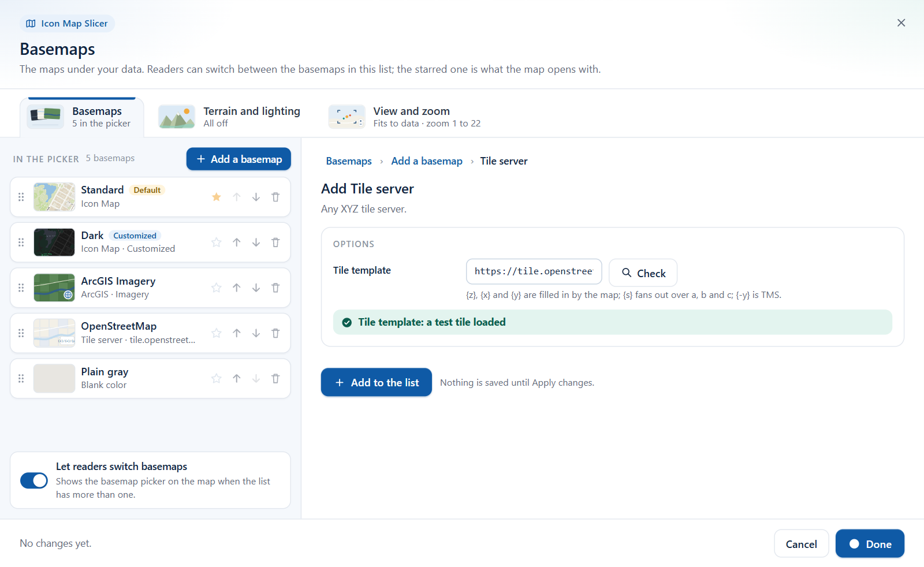Move Standard basemap down
The height and width of the screenshot is (567, 924).
click(x=256, y=197)
